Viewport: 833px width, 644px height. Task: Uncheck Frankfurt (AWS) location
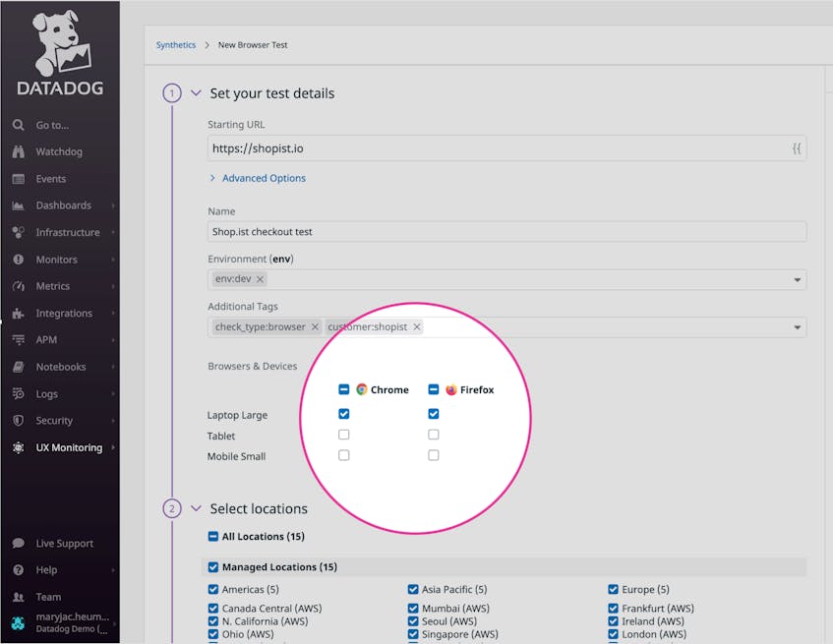coord(613,609)
